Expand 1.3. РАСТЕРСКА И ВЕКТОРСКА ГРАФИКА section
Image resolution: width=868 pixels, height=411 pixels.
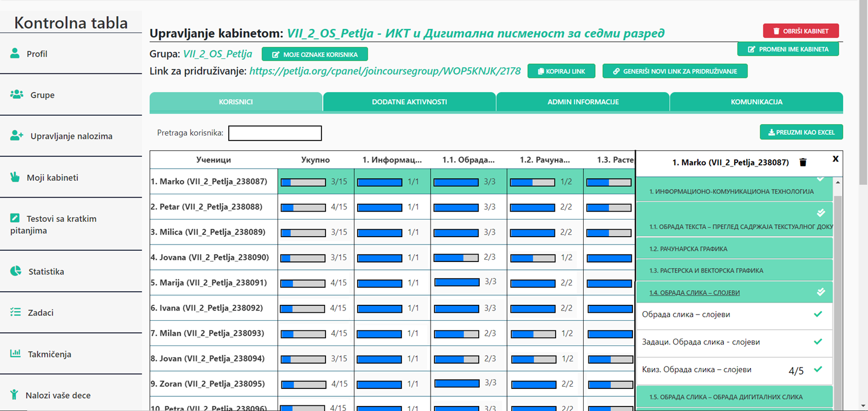click(706, 270)
